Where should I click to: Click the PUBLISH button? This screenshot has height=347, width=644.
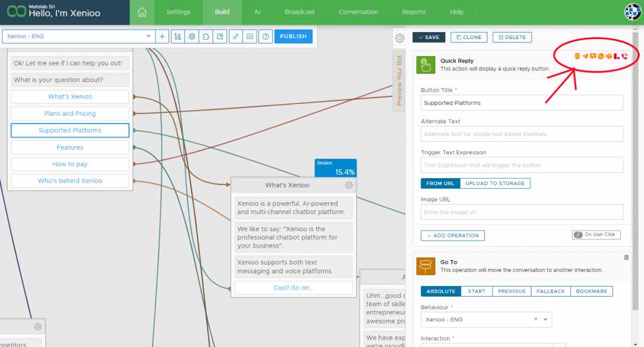point(293,36)
